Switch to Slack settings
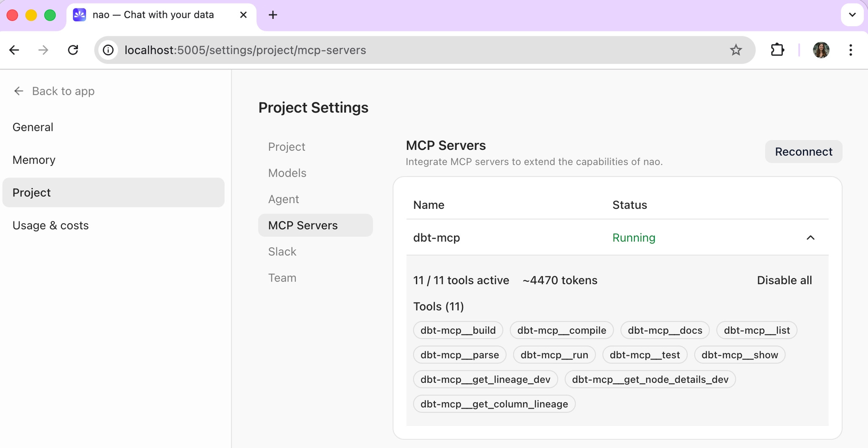Screen dimensions: 868x448 point(315,252)
